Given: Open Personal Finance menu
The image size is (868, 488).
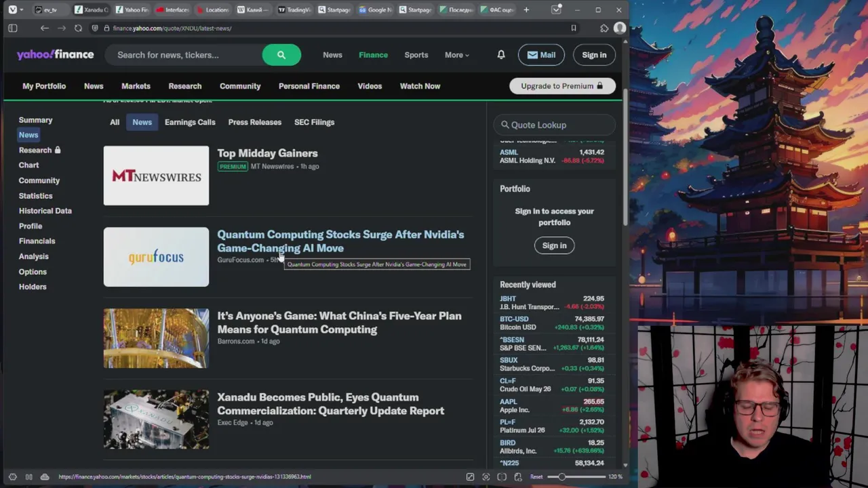Looking at the screenshot, I should pos(309,86).
